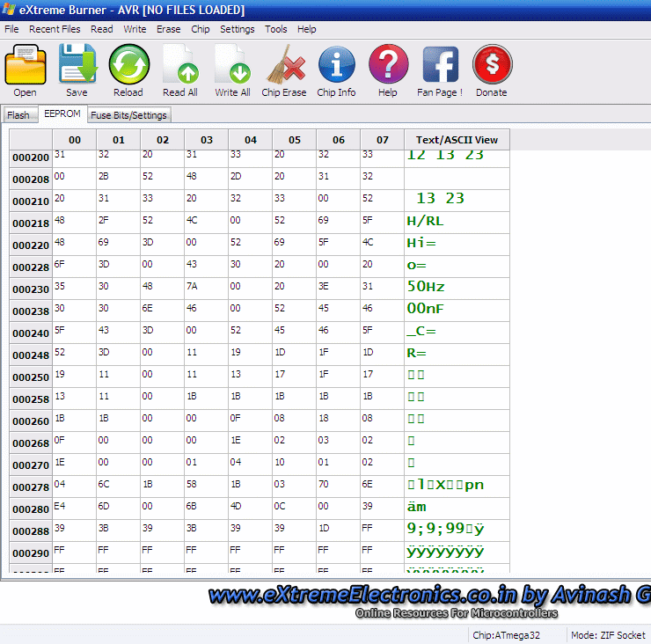651x644 pixels.
Task: Open the File menu
Action: [11, 29]
